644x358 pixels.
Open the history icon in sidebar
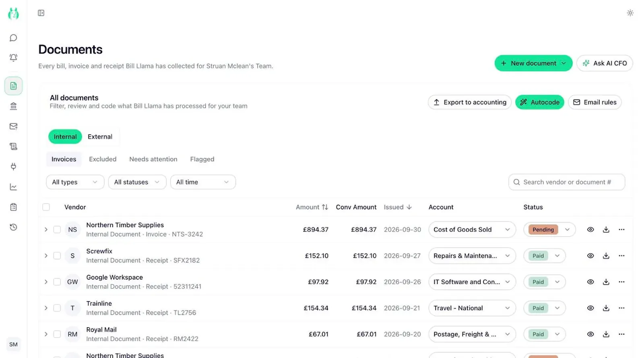pyautogui.click(x=13, y=227)
